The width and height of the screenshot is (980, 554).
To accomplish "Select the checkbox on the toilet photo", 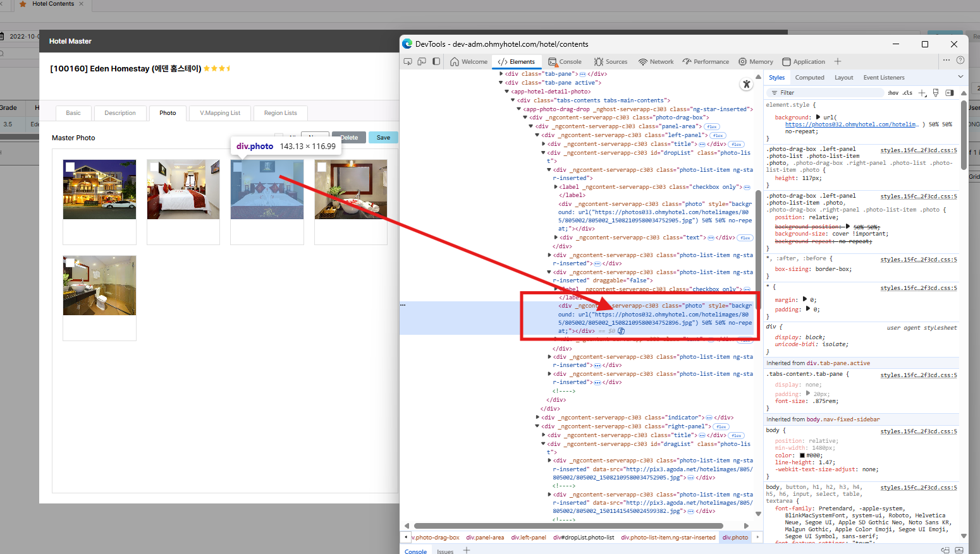I will [70, 263].
